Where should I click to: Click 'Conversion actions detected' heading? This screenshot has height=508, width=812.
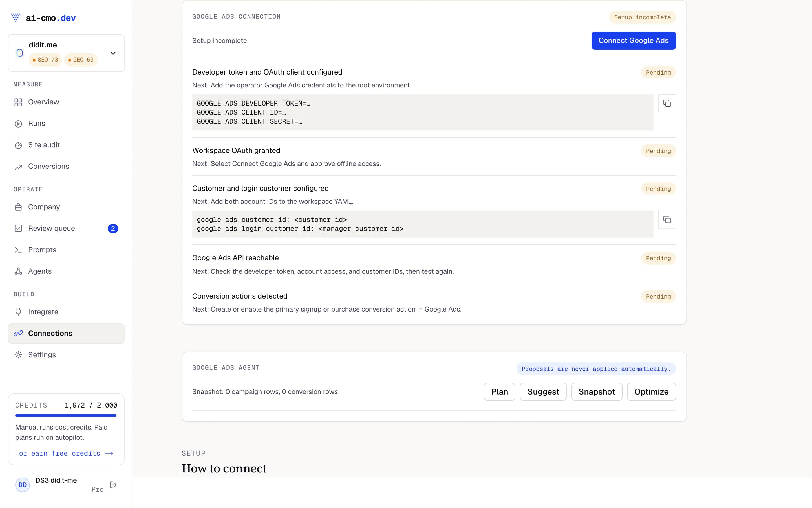pyautogui.click(x=240, y=296)
